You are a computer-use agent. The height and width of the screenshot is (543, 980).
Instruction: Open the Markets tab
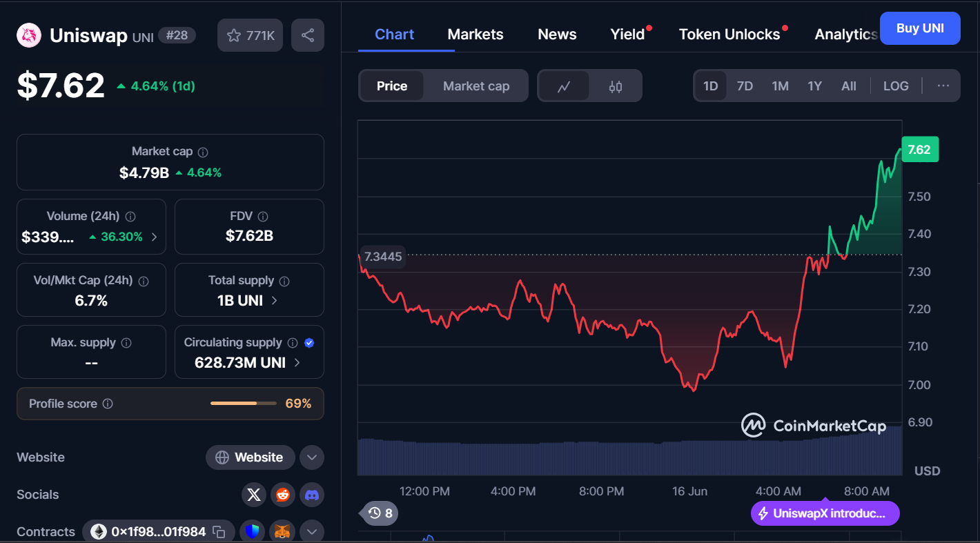(x=476, y=34)
